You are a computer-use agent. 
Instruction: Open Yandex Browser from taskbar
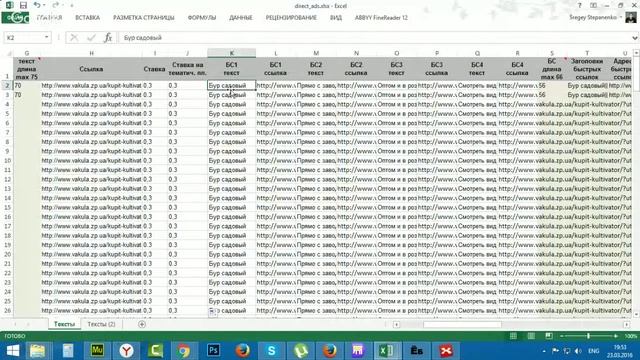click(x=127, y=351)
